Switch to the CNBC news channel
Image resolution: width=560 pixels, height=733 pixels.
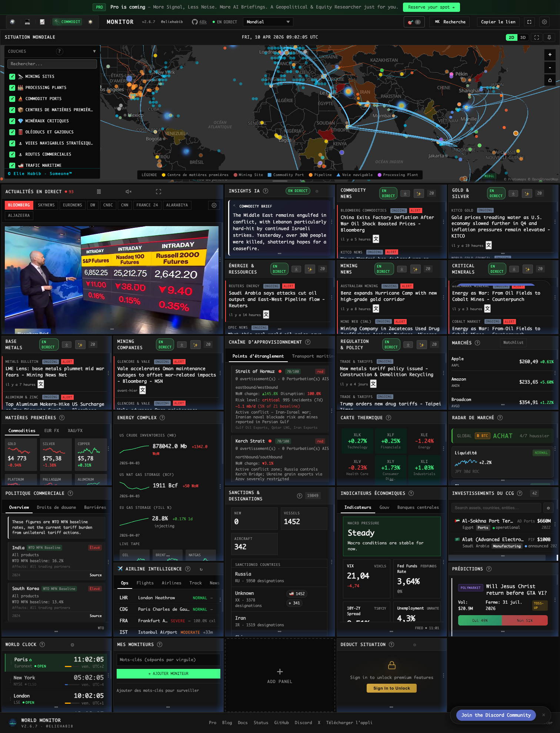coord(108,205)
